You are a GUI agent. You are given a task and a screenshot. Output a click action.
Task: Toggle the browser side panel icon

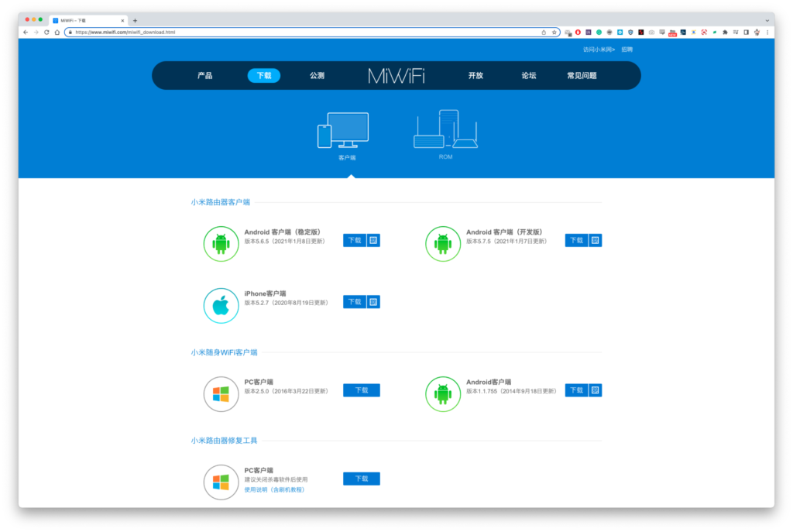pyautogui.click(x=746, y=33)
